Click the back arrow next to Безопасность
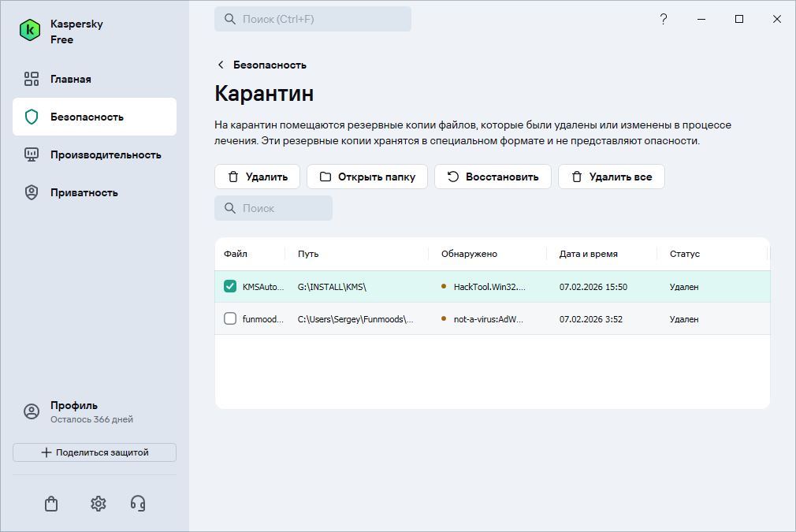796x532 pixels. pyautogui.click(x=221, y=65)
